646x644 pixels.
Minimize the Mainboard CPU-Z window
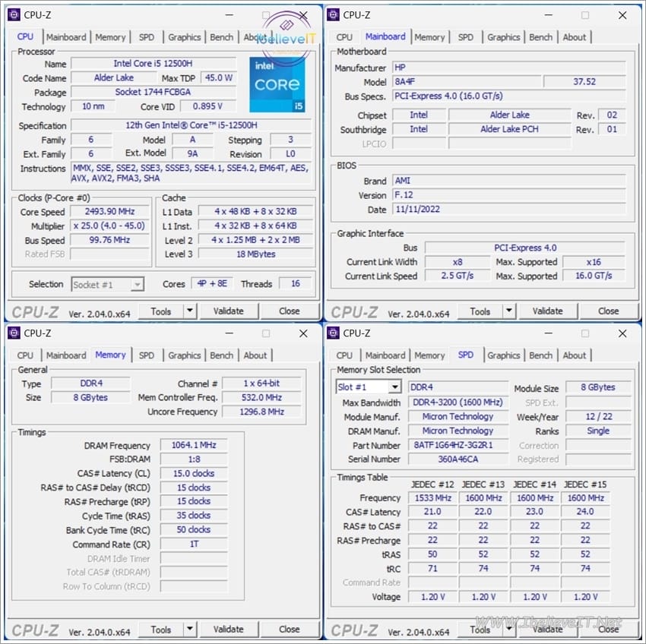coord(549,15)
